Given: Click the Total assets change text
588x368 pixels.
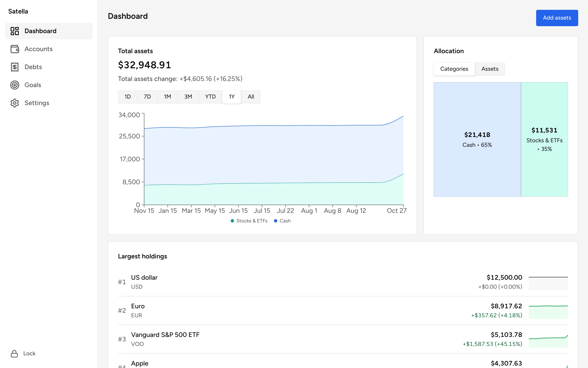Looking at the screenshot, I should (180, 79).
